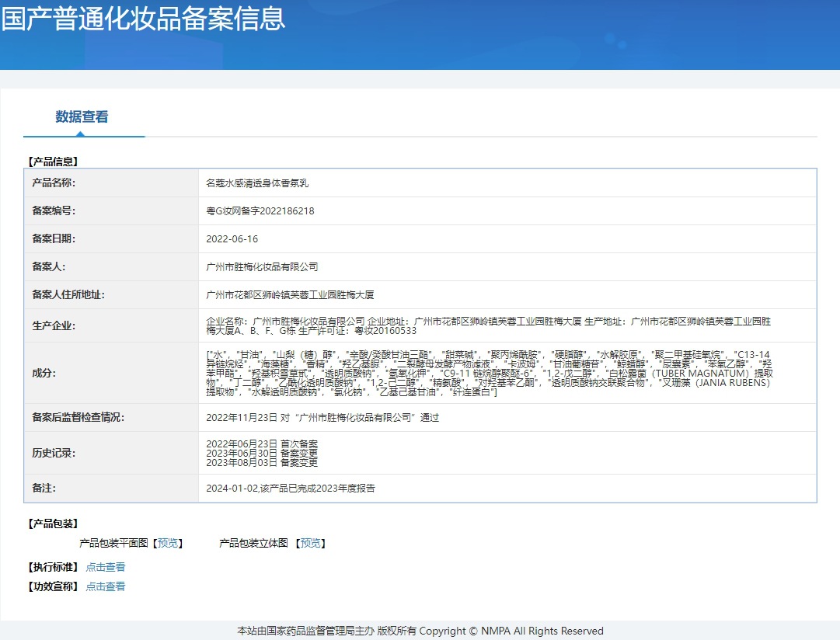Open the 产品包装立体图 预览 link
This screenshot has height=640, width=840.
pyautogui.click(x=311, y=543)
